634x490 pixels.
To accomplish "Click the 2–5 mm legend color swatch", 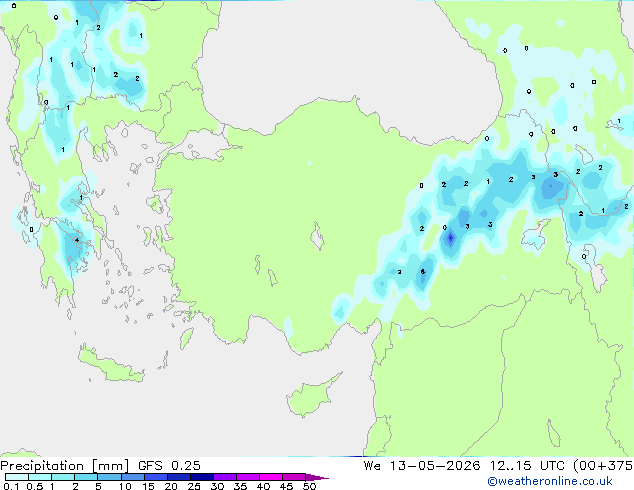I will (x=86, y=477).
